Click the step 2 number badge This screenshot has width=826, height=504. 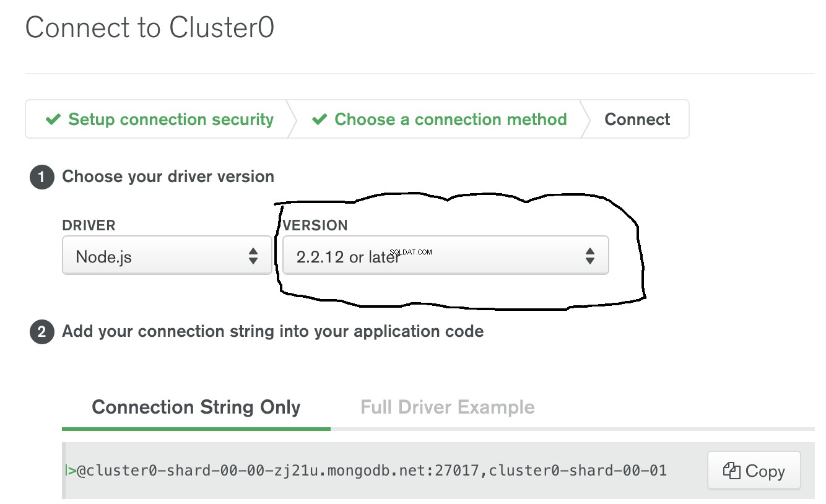[x=41, y=332]
